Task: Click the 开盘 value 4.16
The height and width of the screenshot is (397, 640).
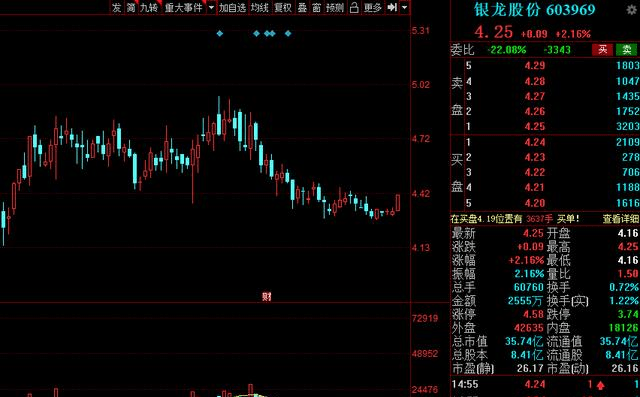Action: [x=628, y=233]
